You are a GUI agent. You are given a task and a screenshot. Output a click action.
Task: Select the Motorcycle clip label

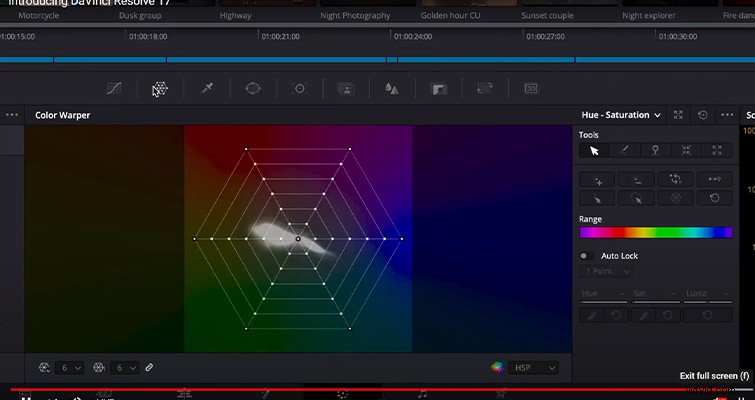coord(39,15)
